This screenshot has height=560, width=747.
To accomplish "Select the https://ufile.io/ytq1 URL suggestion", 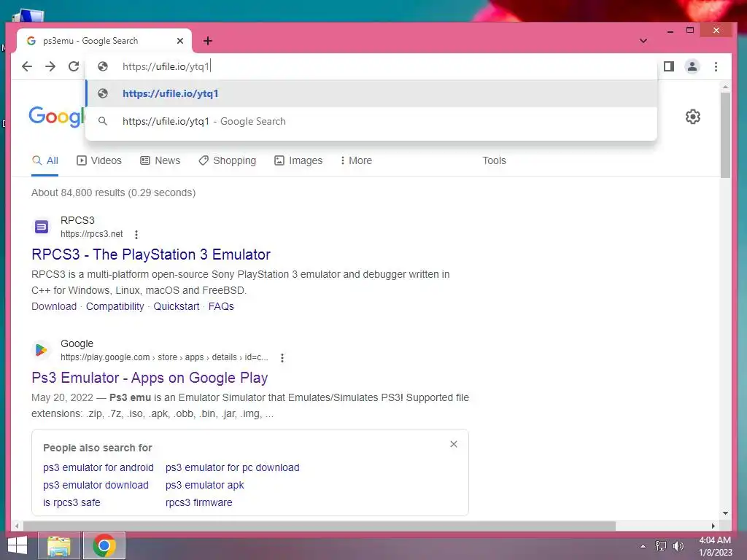I will pos(371,93).
